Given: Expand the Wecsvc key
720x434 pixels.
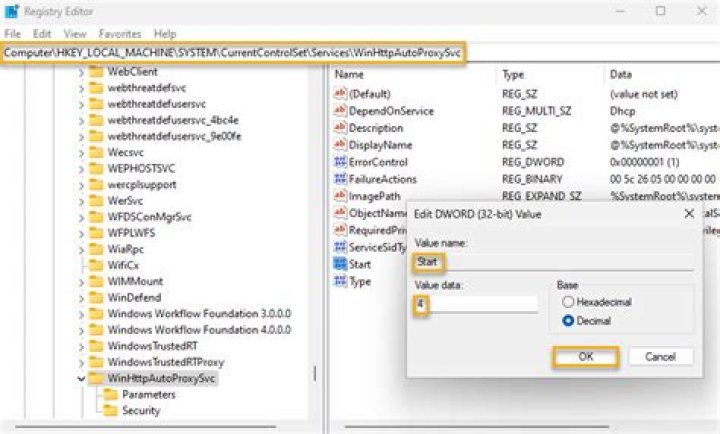Looking at the screenshot, I should click(x=81, y=153).
